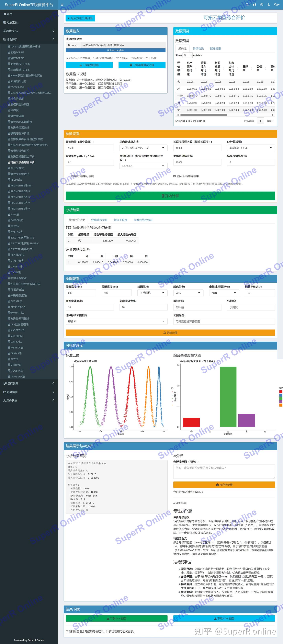Click the 下载数据模板 button
This screenshot has height=644, width=283.
(x=89, y=65)
